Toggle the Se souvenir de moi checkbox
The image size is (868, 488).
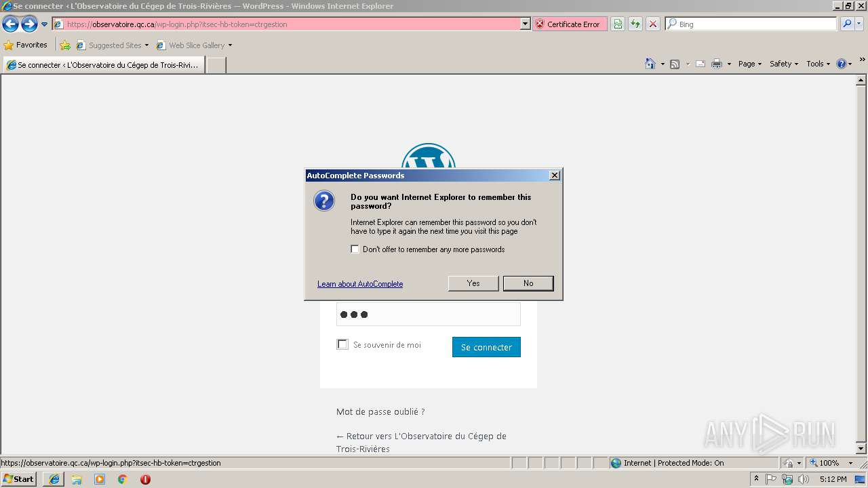point(342,344)
